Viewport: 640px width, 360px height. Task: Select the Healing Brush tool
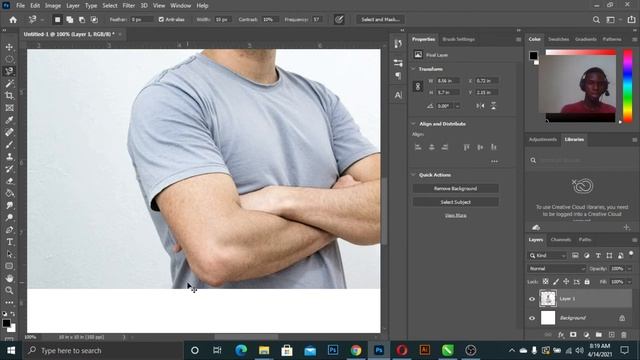tap(9, 132)
